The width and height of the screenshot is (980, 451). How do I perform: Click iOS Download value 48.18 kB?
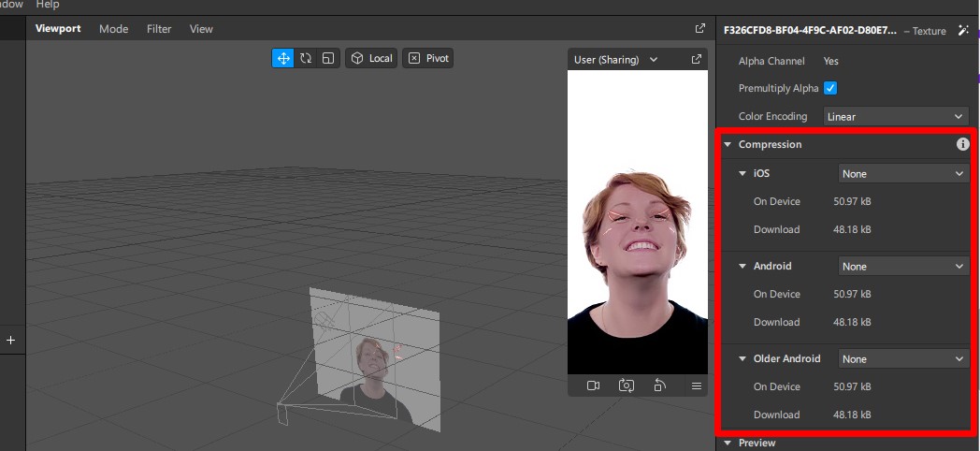tap(852, 229)
